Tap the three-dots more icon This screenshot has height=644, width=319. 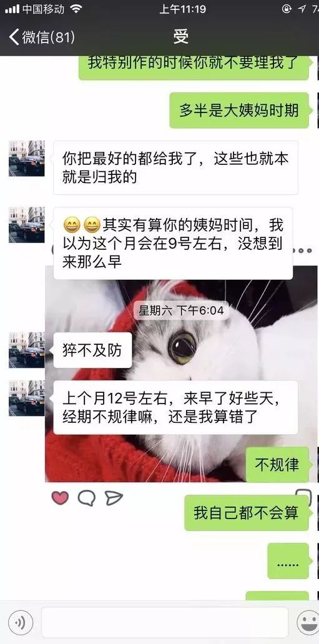click(305, 250)
